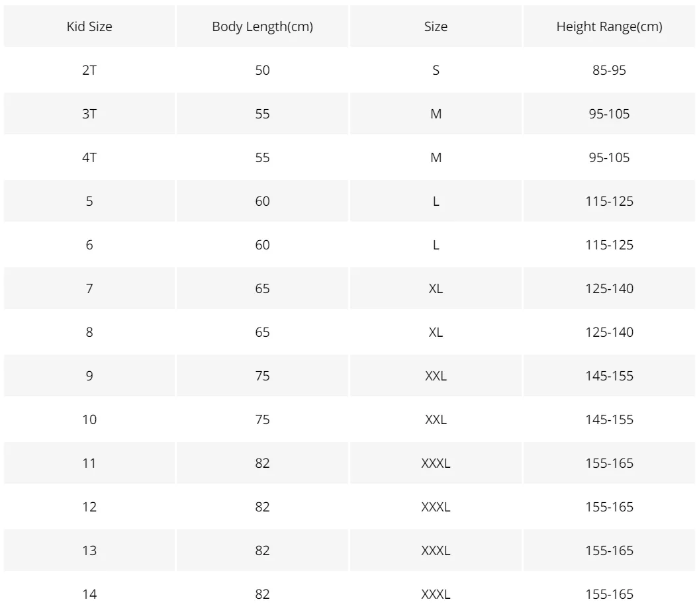Select the 2T kid size cell

pos(89,70)
